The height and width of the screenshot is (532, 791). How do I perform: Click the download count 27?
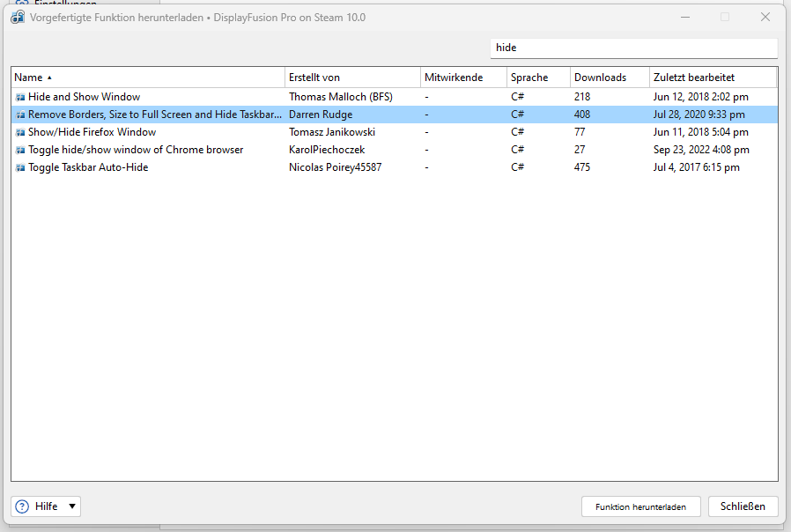coord(580,150)
